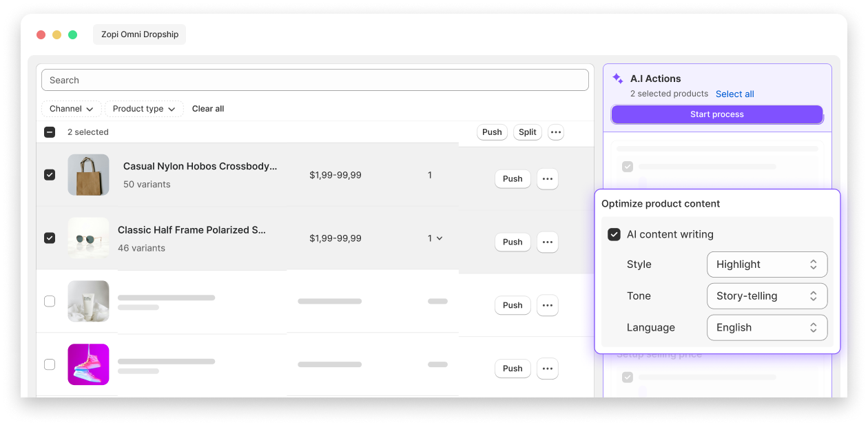Click the Optimize product content heading

click(661, 204)
